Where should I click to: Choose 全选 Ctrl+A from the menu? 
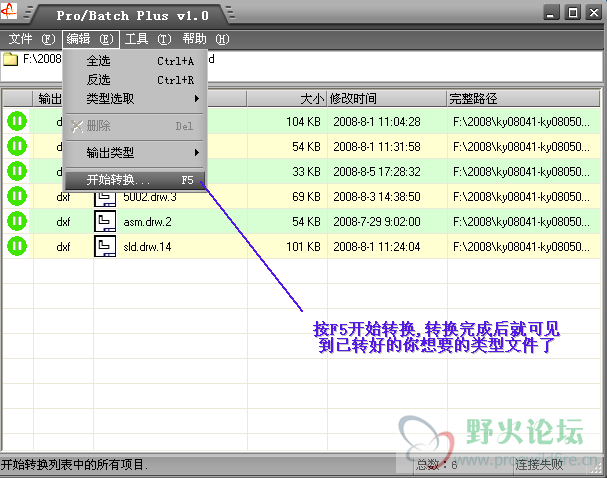tap(135, 61)
